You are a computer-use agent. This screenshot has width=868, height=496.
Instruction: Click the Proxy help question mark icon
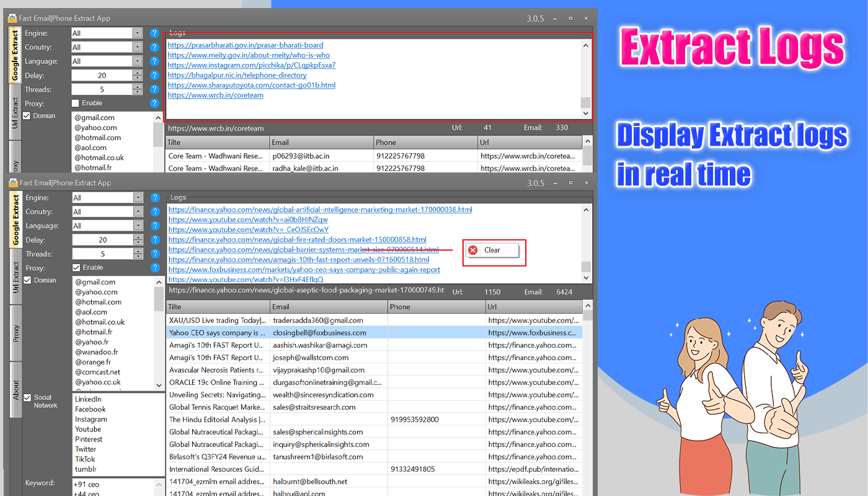tap(154, 103)
